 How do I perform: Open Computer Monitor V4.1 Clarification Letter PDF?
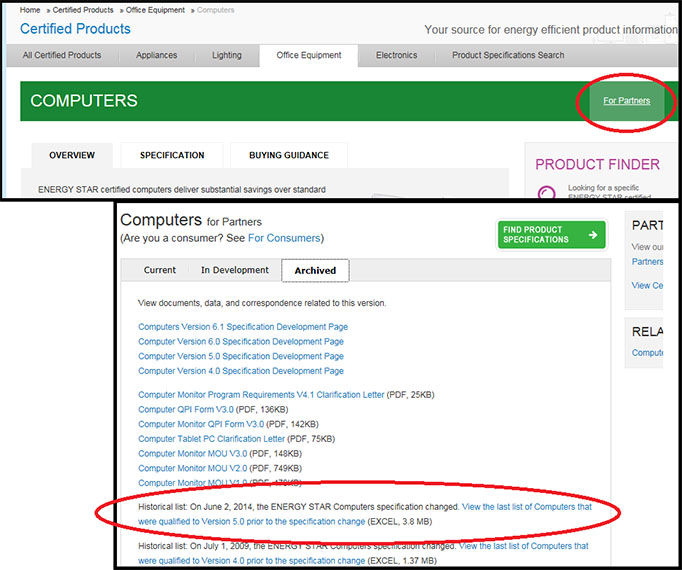(x=261, y=395)
